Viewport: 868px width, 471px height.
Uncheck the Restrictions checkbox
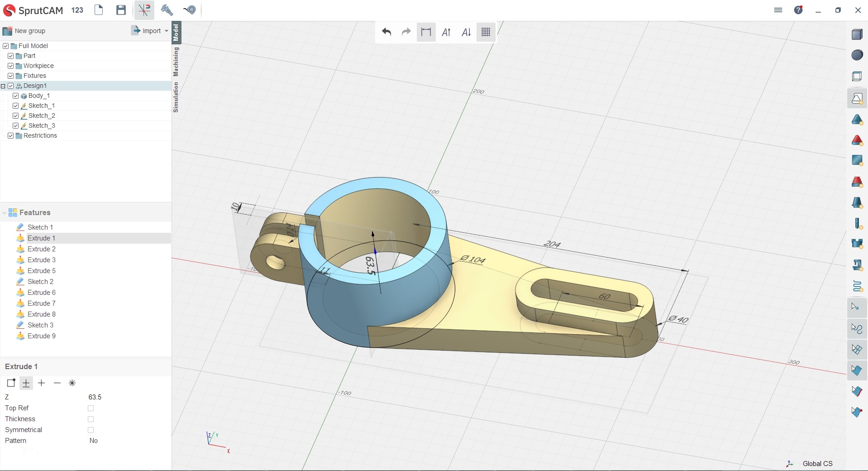pyautogui.click(x=11, y=135)
